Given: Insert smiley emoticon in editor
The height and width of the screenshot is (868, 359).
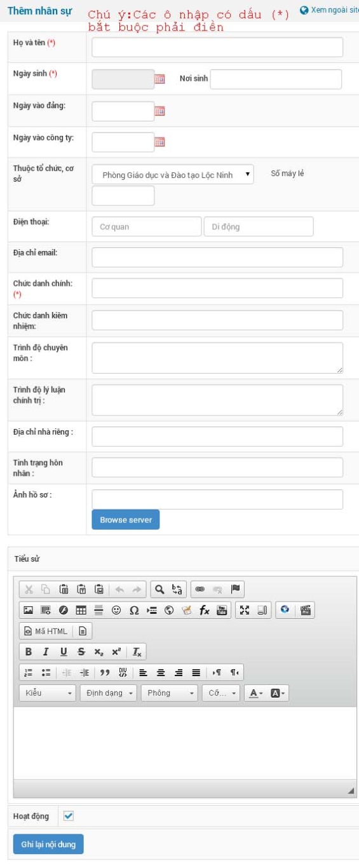Looking at the screenshot, I should pyautogui.click(x=116, y=610).
